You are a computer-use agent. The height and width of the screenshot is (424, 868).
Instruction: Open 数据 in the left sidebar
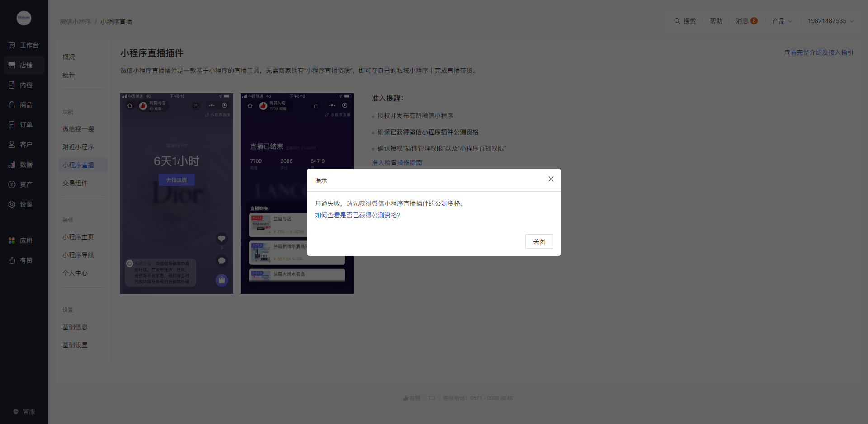coord(24,165)
